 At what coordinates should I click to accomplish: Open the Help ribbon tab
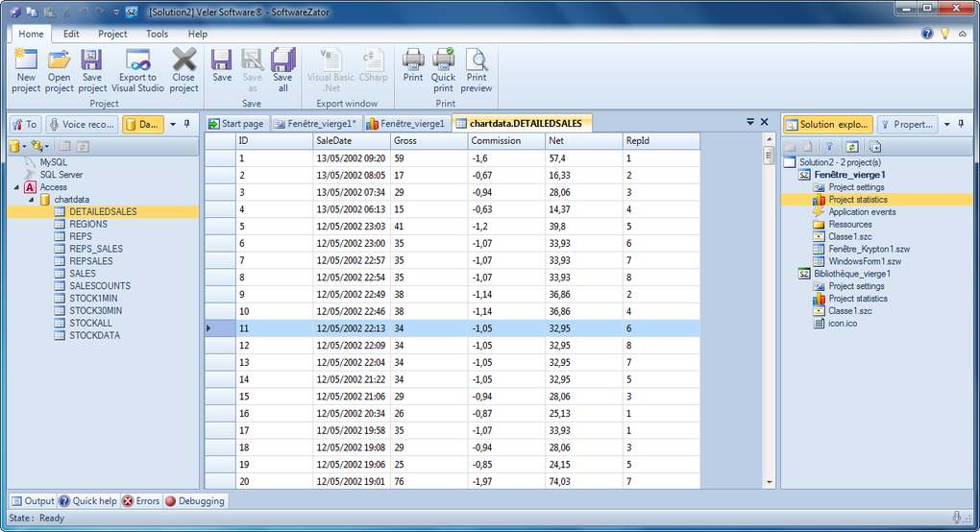(x=198, y=34)
